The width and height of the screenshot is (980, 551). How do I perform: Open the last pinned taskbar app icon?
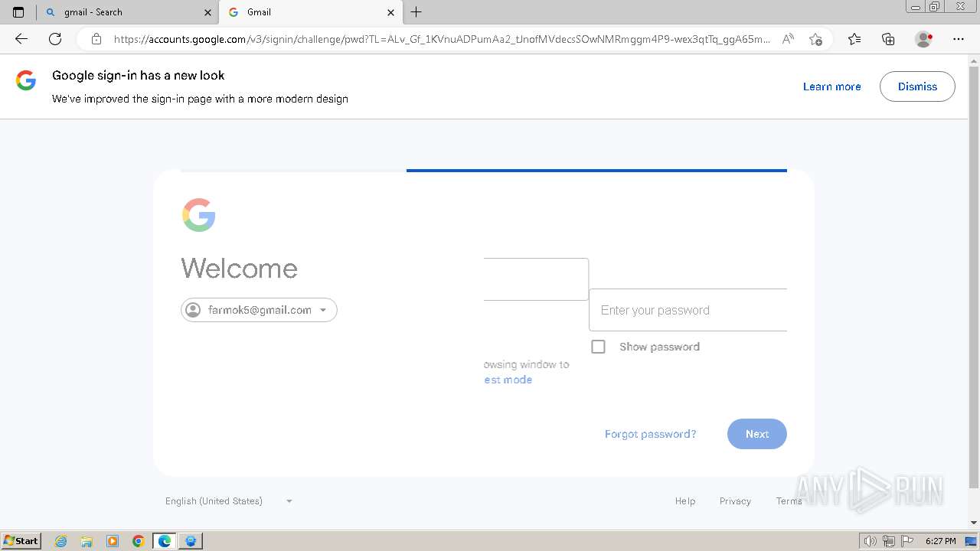191,541
